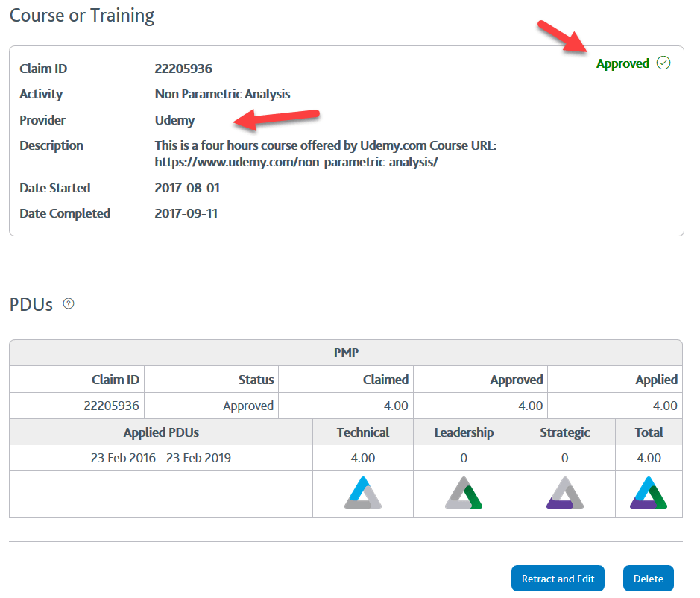Viewport: 700px width, 598px height.
Task: Click the Total talent triangle icon
Action: (649, 493)
